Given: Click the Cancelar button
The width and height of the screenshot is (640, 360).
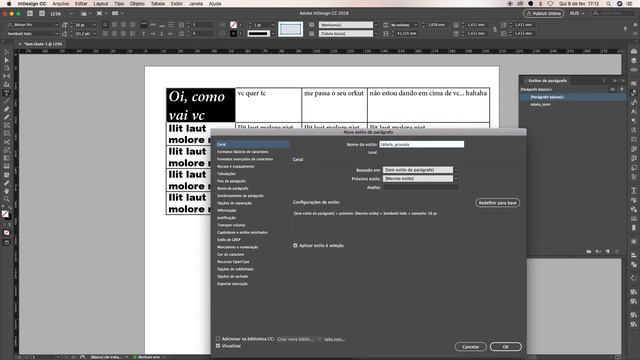Looking at the screenshot, I should click(470, 347).
